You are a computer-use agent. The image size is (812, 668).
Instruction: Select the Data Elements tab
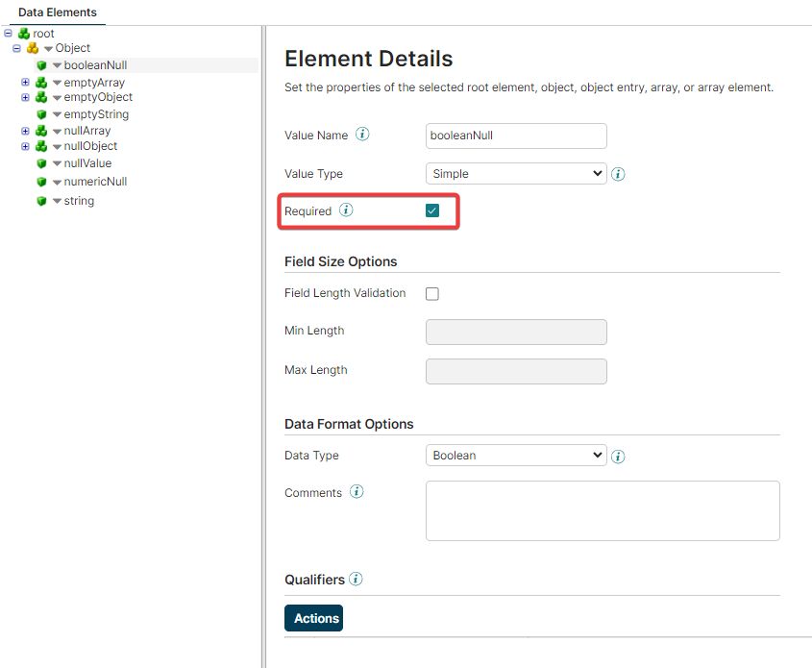tap(58, 12)
